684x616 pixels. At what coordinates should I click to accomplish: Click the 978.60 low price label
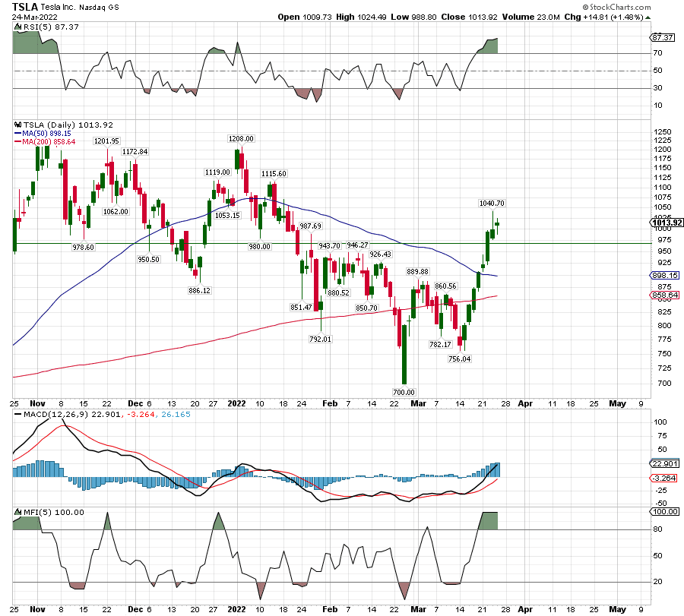coord(83,247)
